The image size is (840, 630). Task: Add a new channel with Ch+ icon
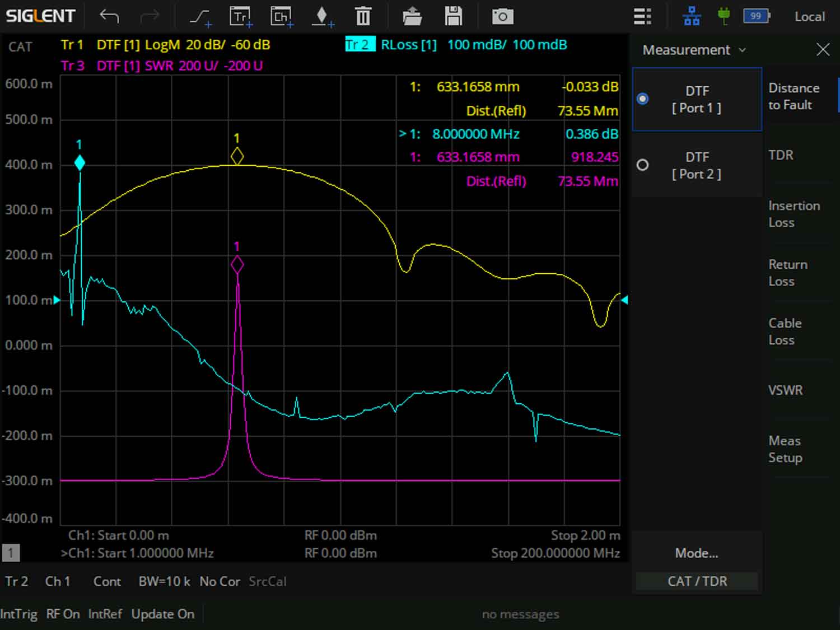281,17
